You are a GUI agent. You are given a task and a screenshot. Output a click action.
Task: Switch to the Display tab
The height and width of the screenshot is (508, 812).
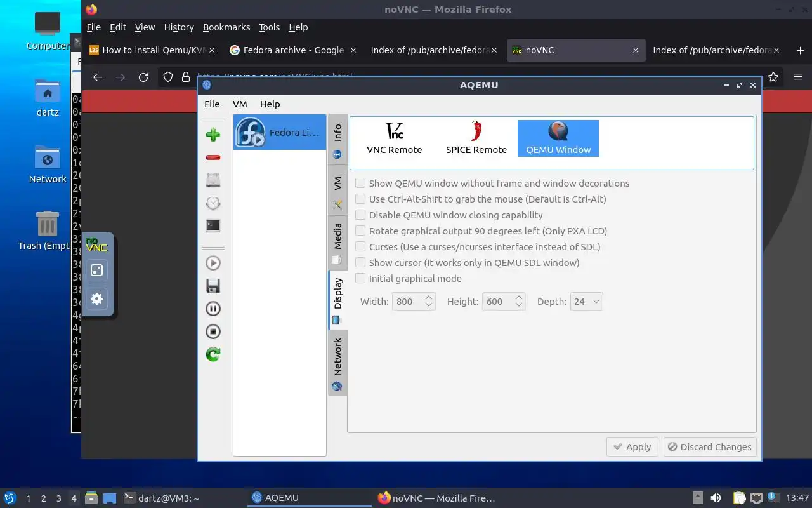tap(337, 300)
